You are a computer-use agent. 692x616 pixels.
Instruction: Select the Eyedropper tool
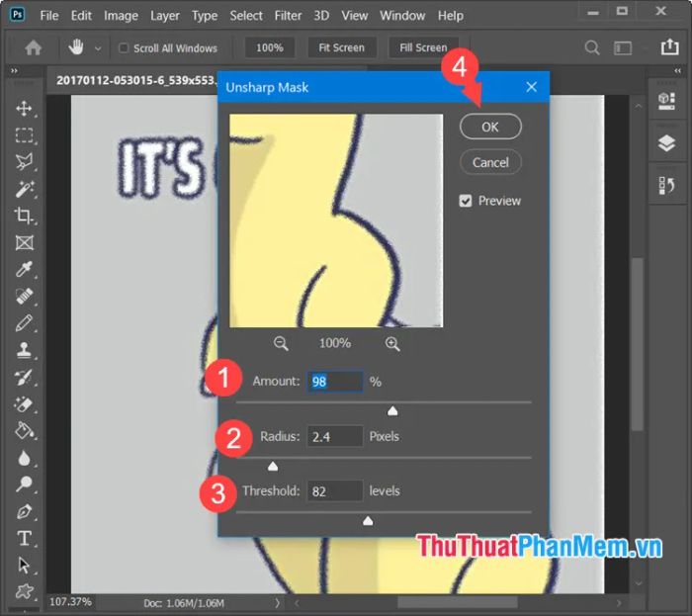(x=24, y=269)
